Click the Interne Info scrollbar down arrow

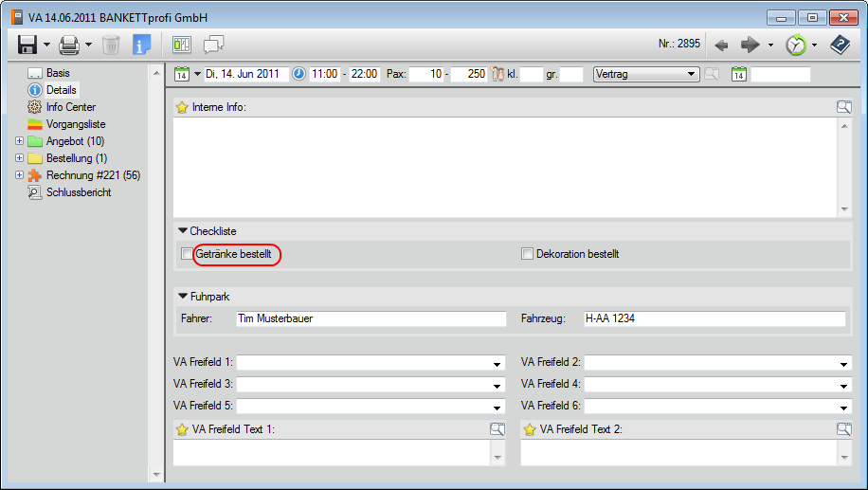click(844, 209)
